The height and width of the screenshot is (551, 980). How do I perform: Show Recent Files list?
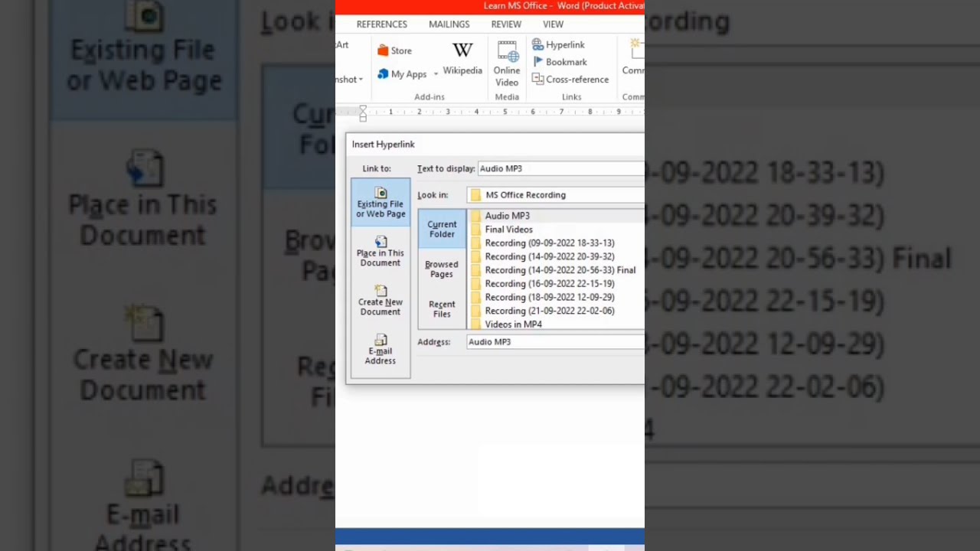coord(442,308)
